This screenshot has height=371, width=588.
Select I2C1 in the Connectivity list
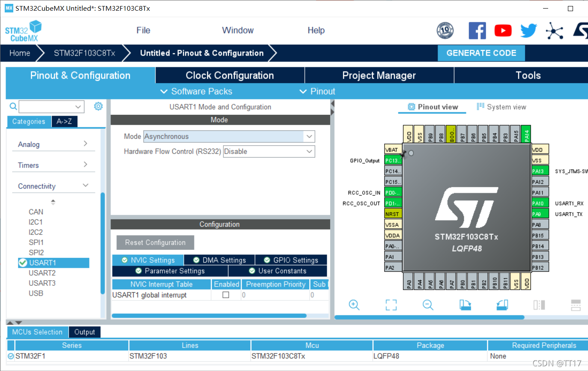pos(36,222)
